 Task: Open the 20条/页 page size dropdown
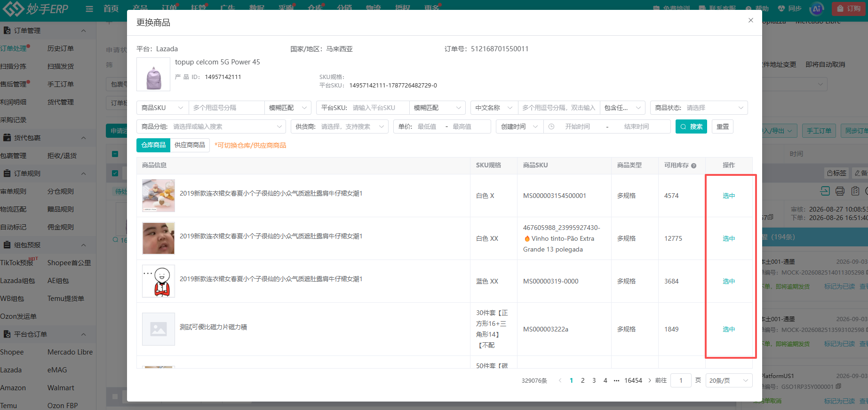[x=728, y=380]
